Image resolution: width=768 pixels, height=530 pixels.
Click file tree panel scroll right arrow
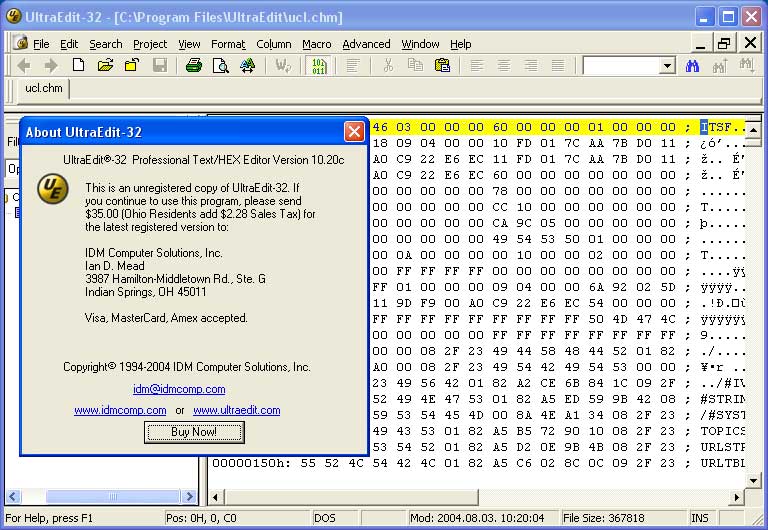[x=189, y=496]
